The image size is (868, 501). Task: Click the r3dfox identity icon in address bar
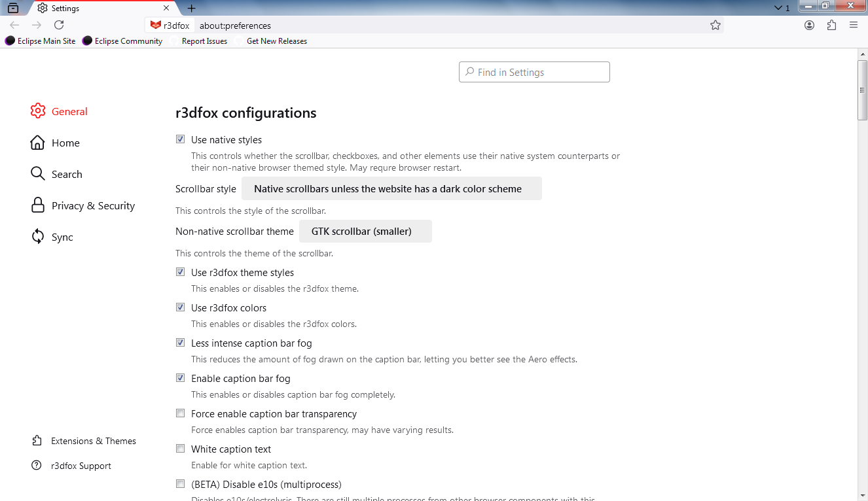[170, 26]
